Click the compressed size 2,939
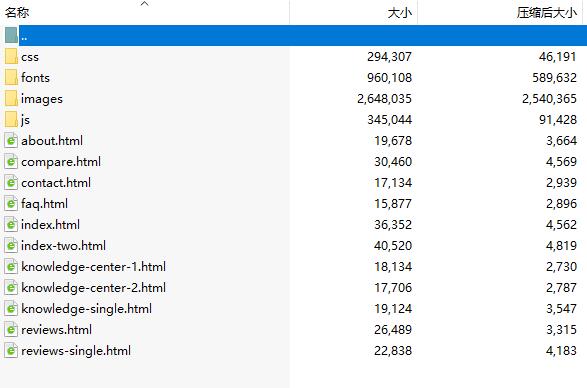587x388 pixels. pos(561,183)
